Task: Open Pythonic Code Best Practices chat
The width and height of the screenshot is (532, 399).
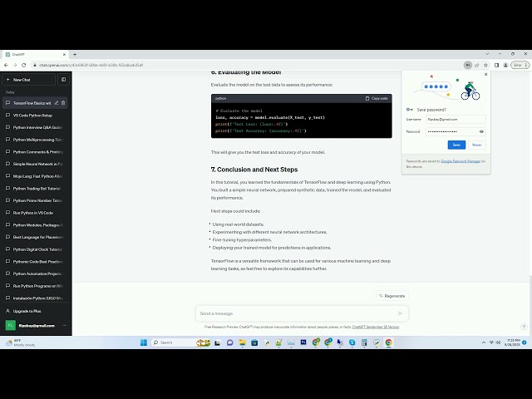Action: (35, 262)
